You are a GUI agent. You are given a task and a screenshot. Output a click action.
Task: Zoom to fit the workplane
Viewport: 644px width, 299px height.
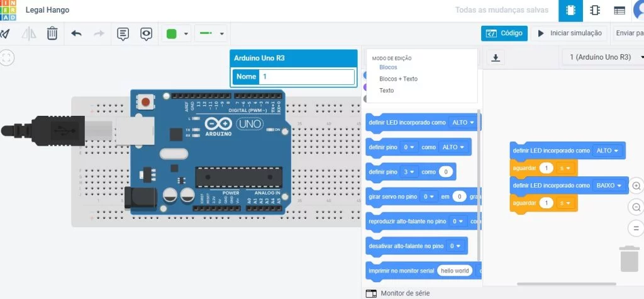(x=6, y=57)
